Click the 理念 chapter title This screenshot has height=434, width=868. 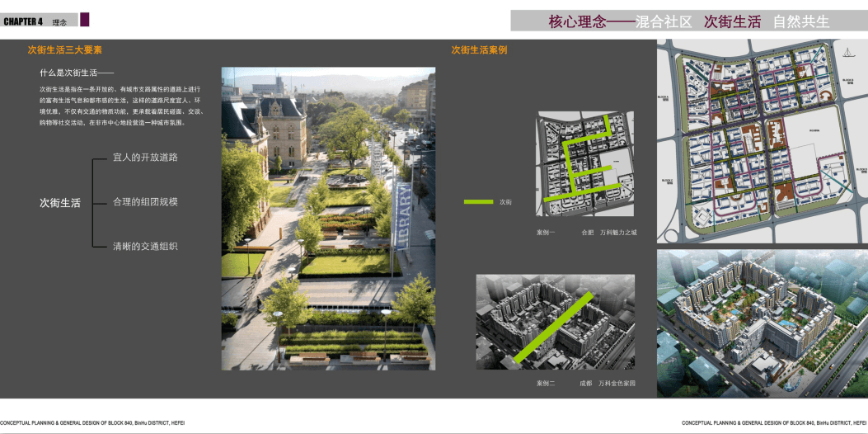[x=60, y=23]
